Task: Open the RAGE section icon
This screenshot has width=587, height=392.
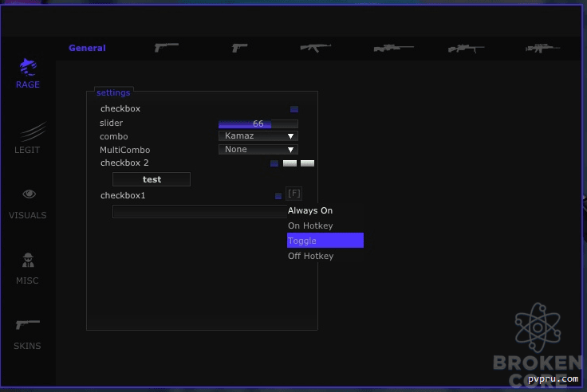Action: (x=28, y=67)
